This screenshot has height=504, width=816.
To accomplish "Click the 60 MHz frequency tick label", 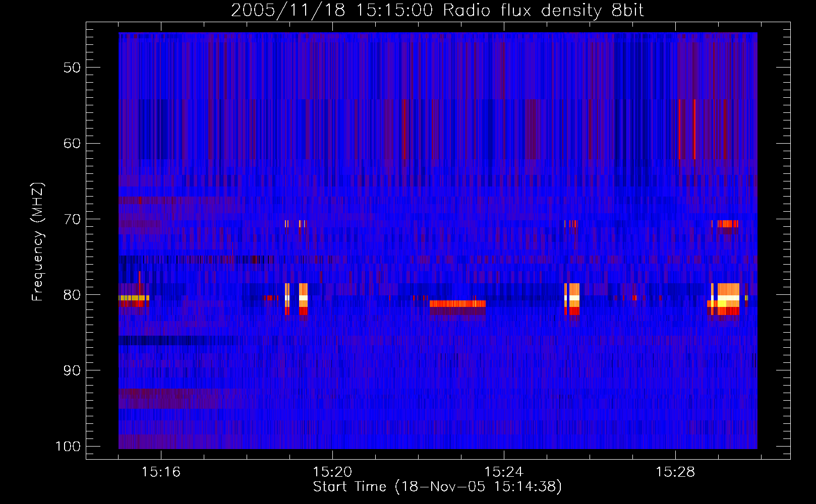I will tap(72, 143).
